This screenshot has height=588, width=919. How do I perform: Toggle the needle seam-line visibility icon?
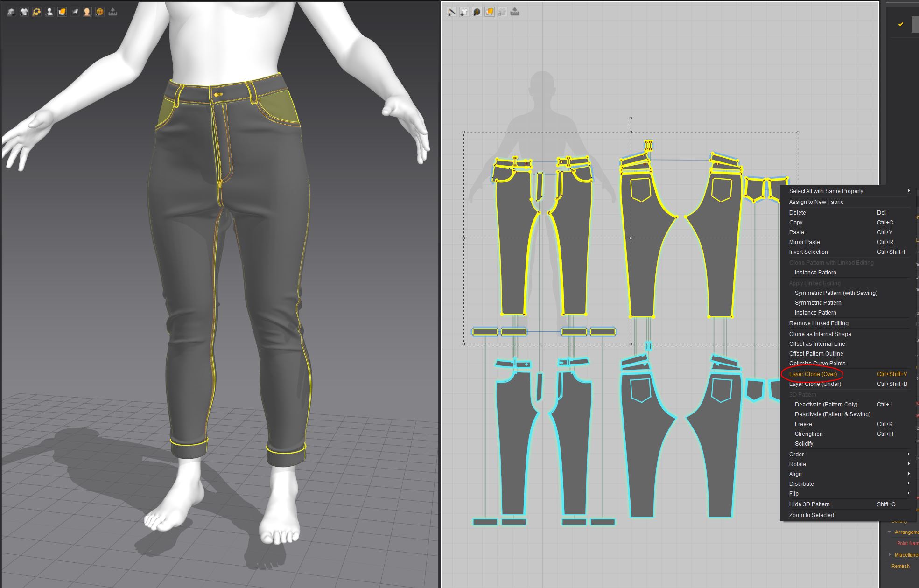[x=451, y=12]
